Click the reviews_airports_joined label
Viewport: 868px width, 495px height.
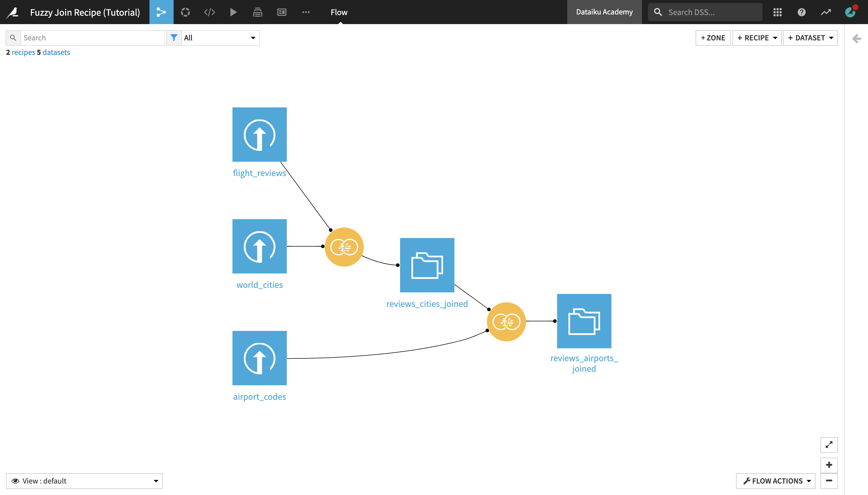(584, 364)
